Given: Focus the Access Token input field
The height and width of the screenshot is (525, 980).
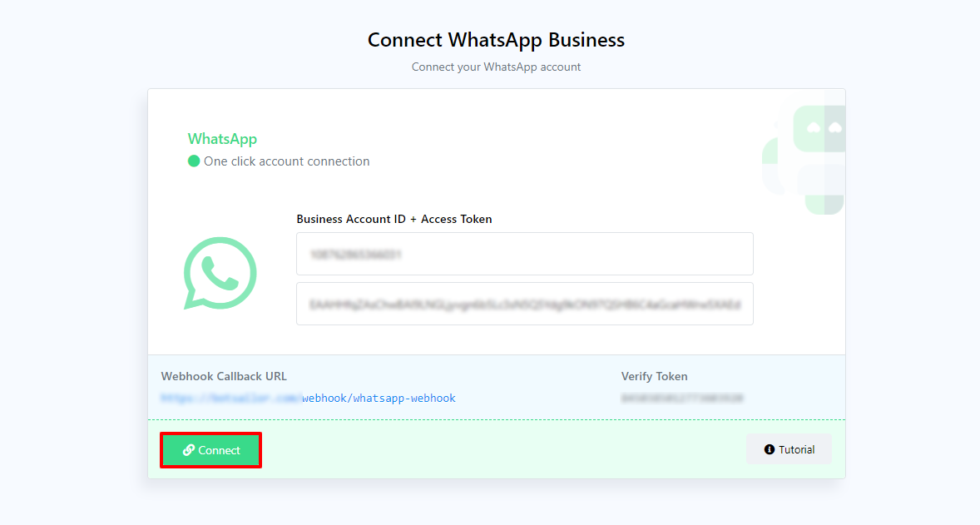Looking at the screenshot, I should pyautogui.click(x=524, y=304).
